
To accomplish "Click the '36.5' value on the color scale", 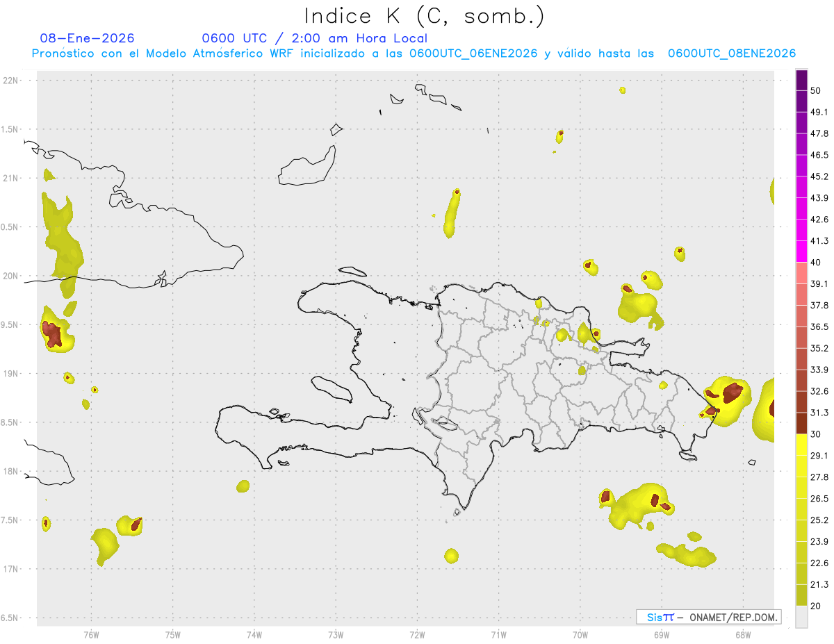I will [819, 327].
